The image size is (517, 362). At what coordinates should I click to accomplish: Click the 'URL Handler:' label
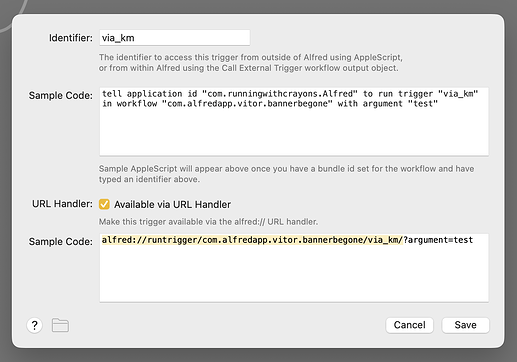click(x=62, y=204)
